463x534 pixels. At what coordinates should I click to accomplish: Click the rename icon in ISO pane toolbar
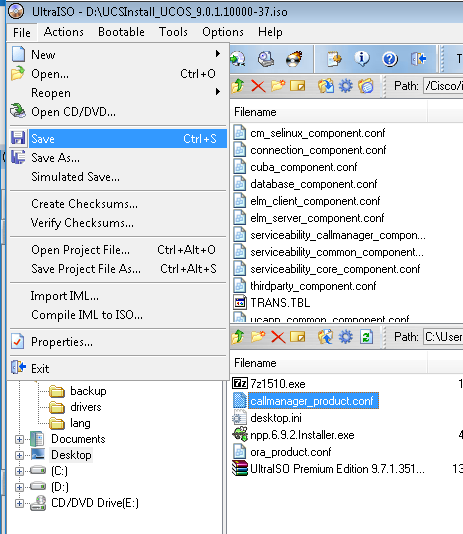298,86
